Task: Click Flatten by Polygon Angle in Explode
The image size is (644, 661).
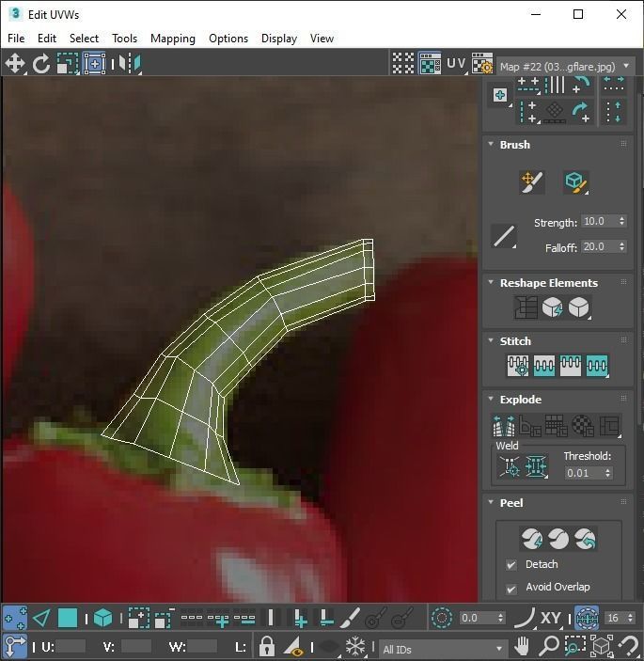Action: click(x=530, y=425)
